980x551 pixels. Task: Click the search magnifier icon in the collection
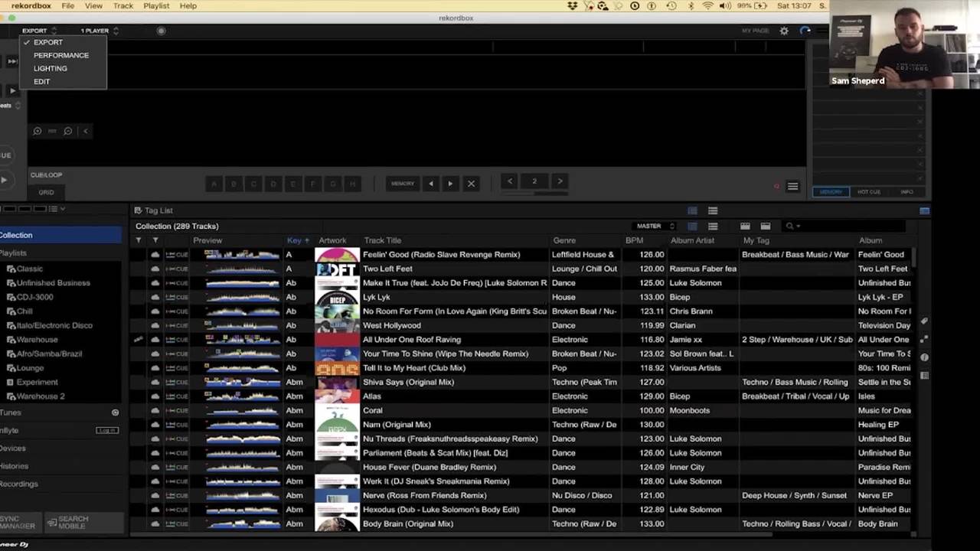click(x=790, y=226)
